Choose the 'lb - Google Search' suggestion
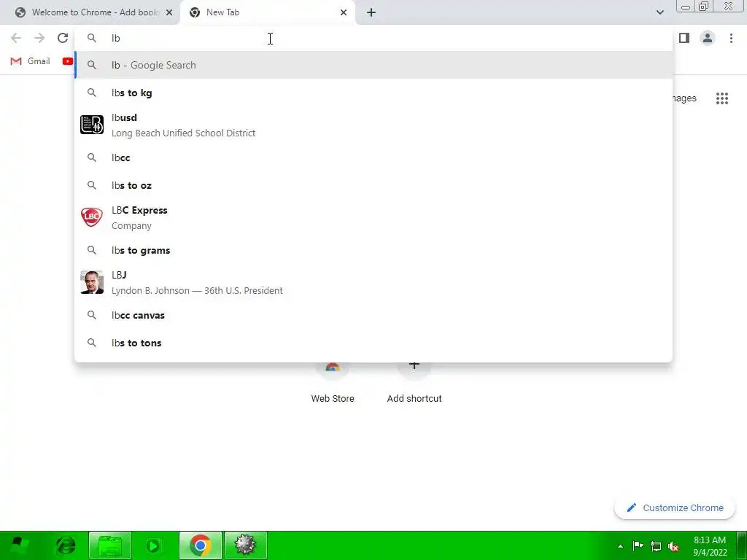The image size is (747, 560). [373, 65]
